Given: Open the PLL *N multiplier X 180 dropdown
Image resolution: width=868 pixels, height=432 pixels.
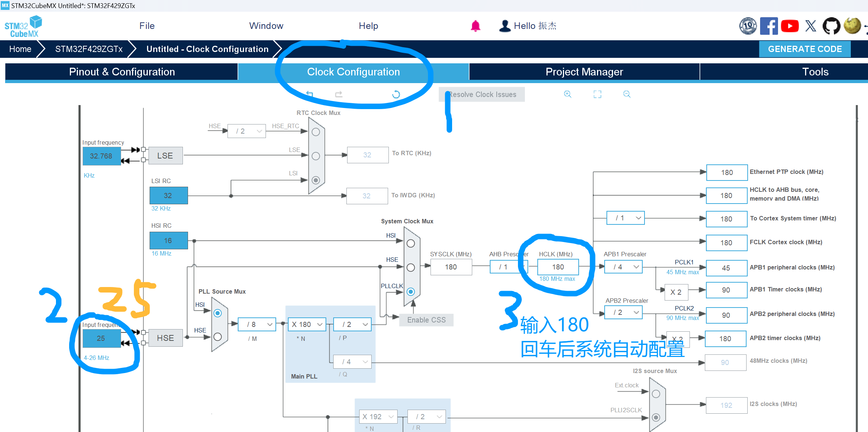Looking at the screenshot, I should [307, 324].
